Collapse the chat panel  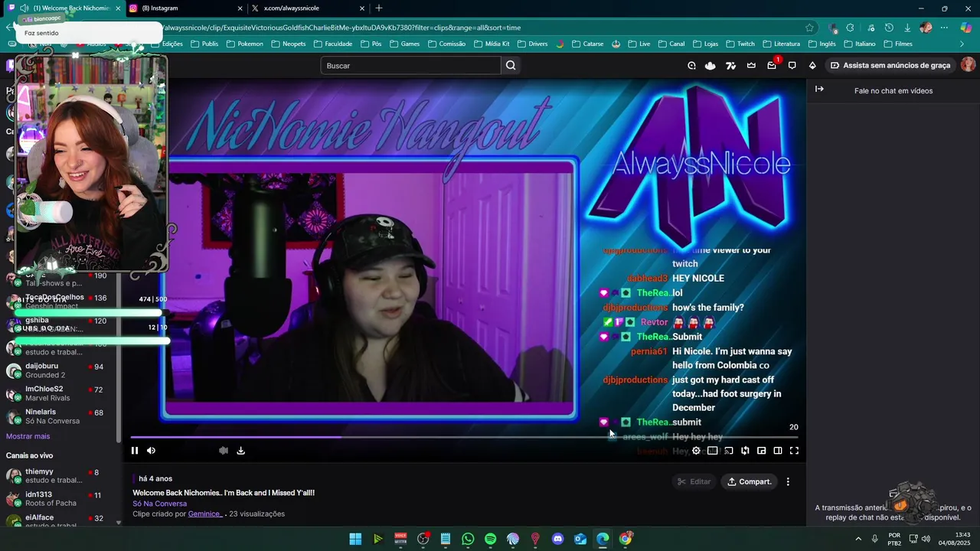pyautogui.click(x=819, y=90)
